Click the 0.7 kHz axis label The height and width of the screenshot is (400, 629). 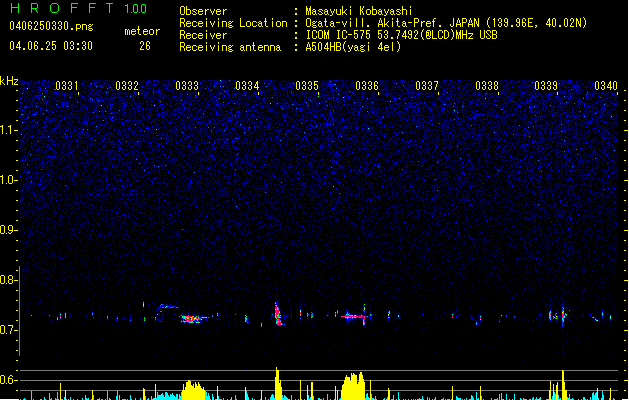pyautogui.click(x=8, y=330)
